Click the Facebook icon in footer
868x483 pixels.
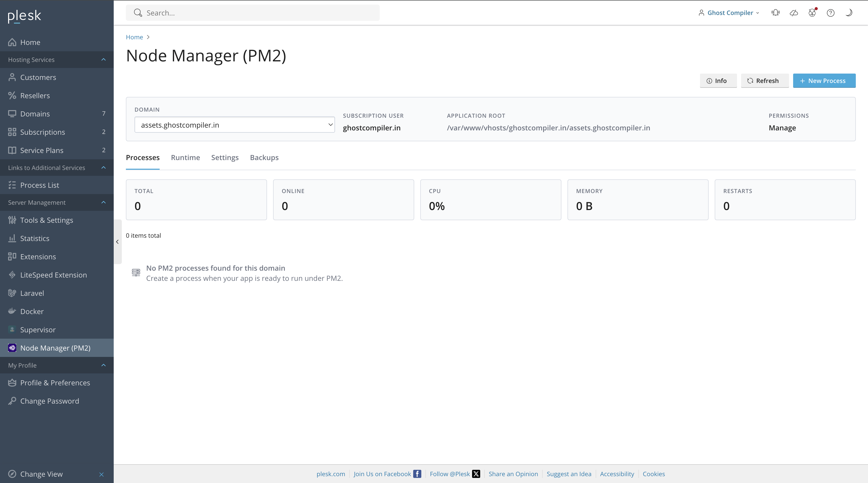click(x=417, y=474)
